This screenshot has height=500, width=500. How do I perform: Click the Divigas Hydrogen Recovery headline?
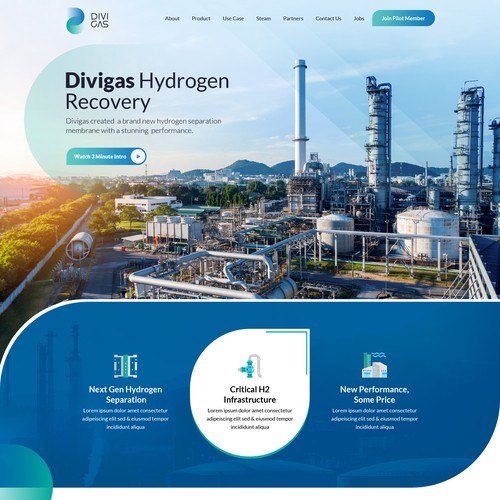pos(147,91)
